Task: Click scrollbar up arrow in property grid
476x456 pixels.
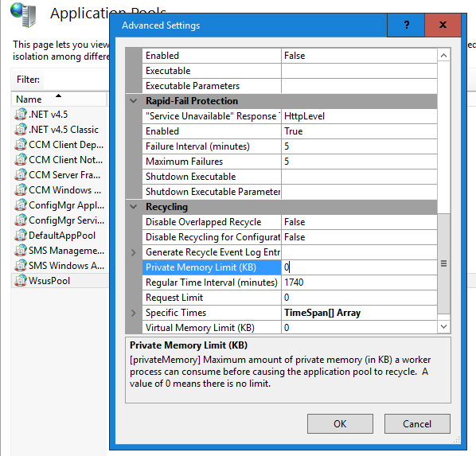Action: pyautogui.click(x=443, y=55)
